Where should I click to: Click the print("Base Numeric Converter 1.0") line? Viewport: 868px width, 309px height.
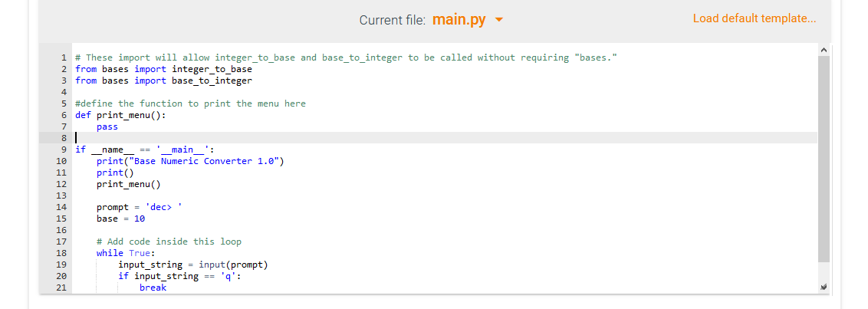(x=190, y=161)
